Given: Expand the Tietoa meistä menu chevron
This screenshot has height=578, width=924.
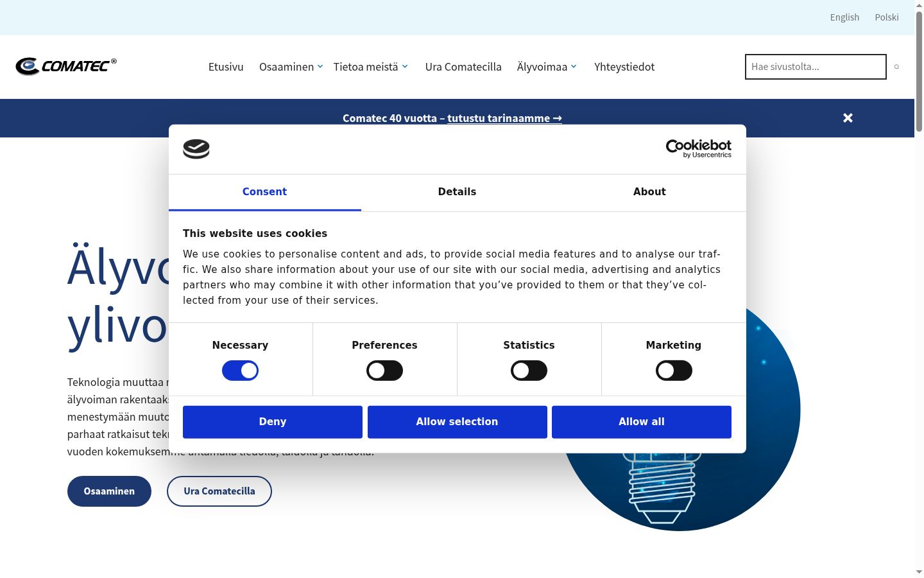Looking at the screenshot, I should point(405,66).
